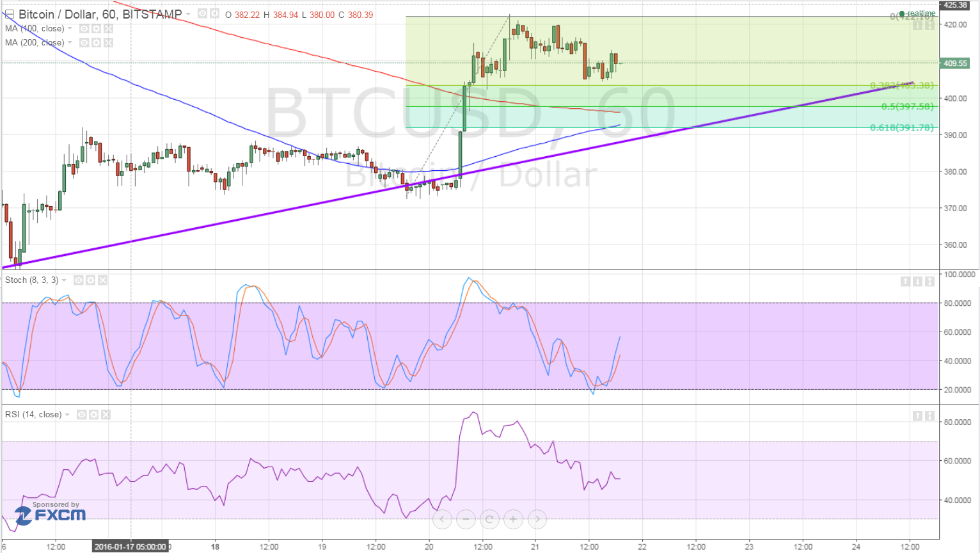Move the Stoch pane down

918,282
